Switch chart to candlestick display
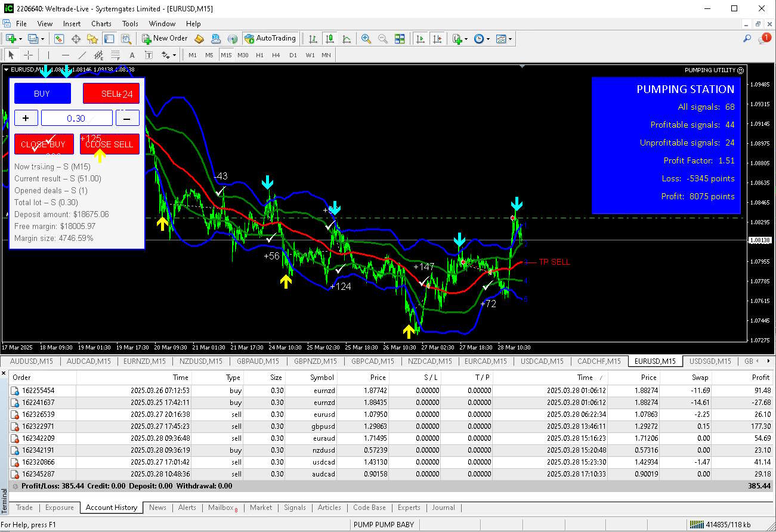The image size is (776, 532). 329,38
